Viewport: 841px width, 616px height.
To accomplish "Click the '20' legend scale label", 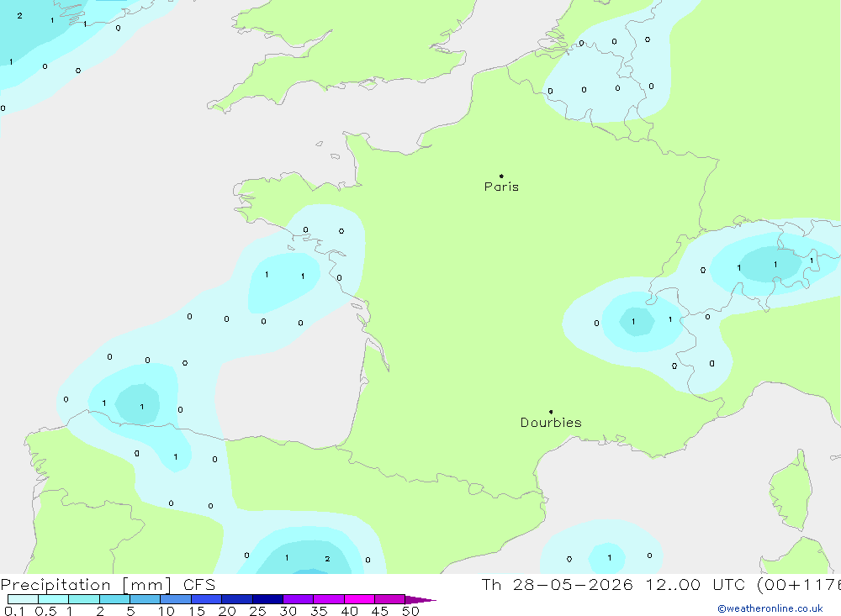I will coord(227,611).
